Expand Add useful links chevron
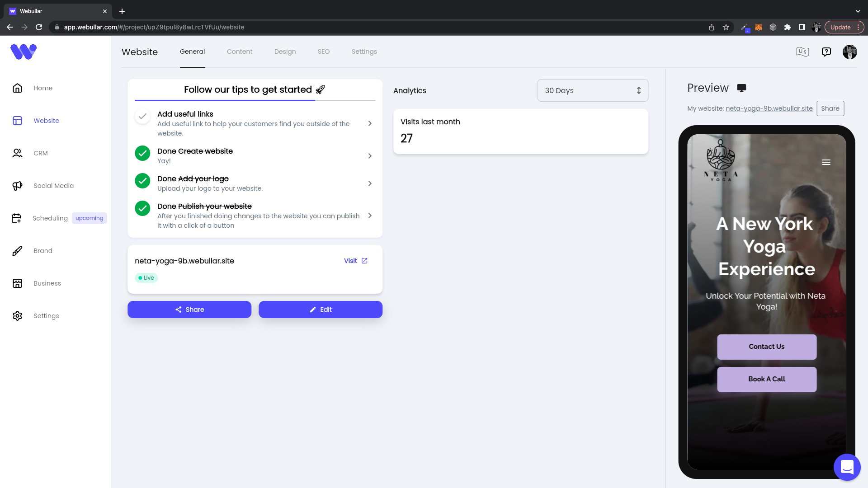This screenshot has width=868, height=488. (370, 123)
